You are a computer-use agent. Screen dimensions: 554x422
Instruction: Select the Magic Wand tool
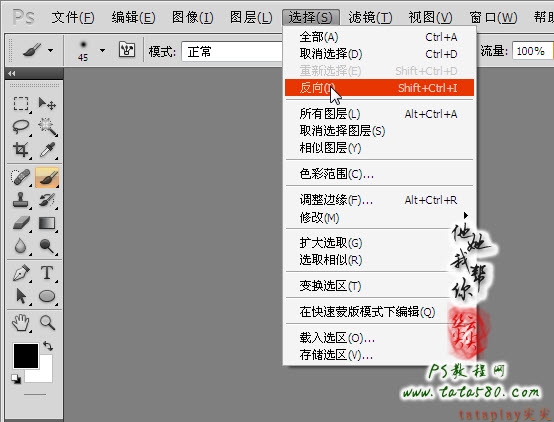click(x=47, y=127)
